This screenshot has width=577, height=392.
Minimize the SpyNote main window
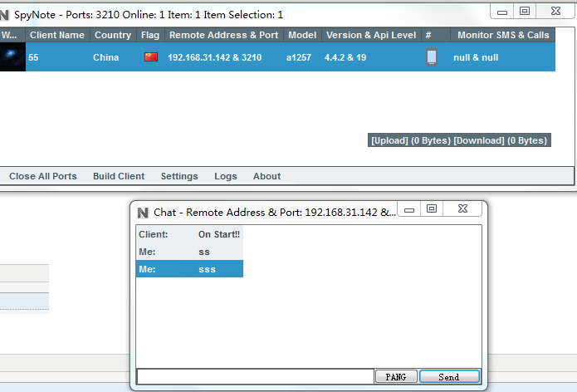(x=502, y=12)
